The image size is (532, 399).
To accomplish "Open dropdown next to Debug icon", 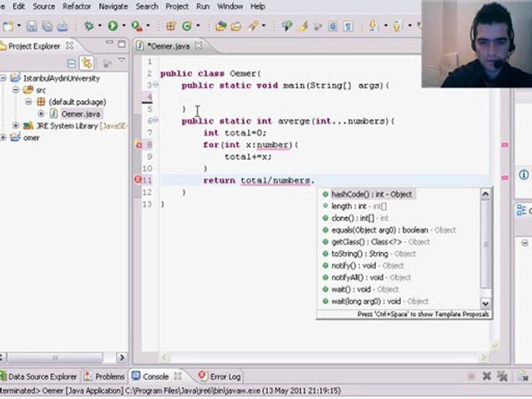I will [100, 26].
